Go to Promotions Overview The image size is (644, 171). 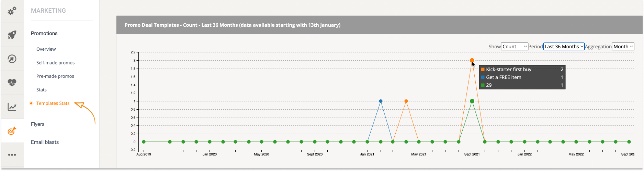[x=46, y=49]
